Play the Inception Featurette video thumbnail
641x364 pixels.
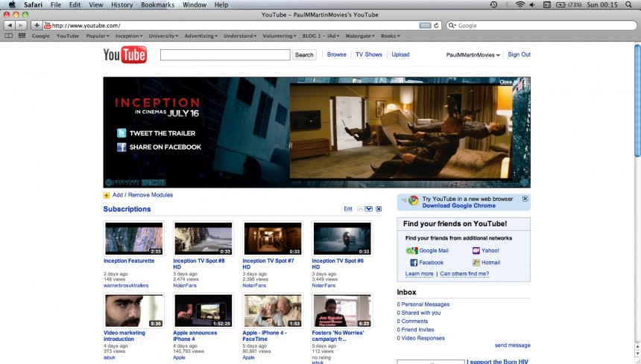pos(133,239)
